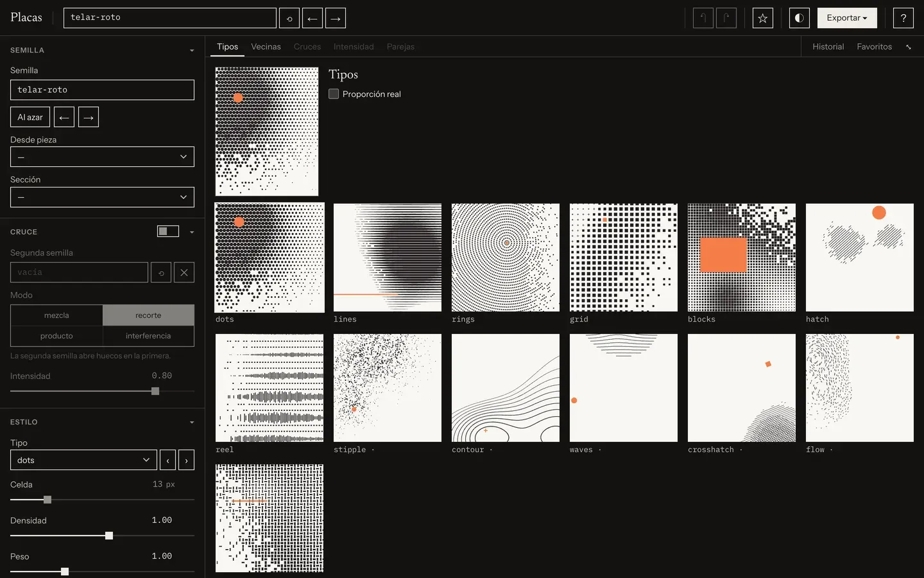
Task: Click the left arrow next to Al azar
Action: [x=64, y=117]
